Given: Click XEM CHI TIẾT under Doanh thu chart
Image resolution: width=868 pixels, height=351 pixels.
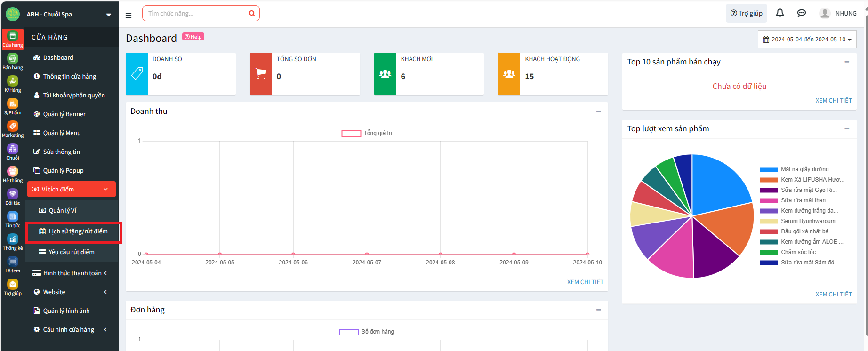Looking at the screenshot, I should coord(585,282).
